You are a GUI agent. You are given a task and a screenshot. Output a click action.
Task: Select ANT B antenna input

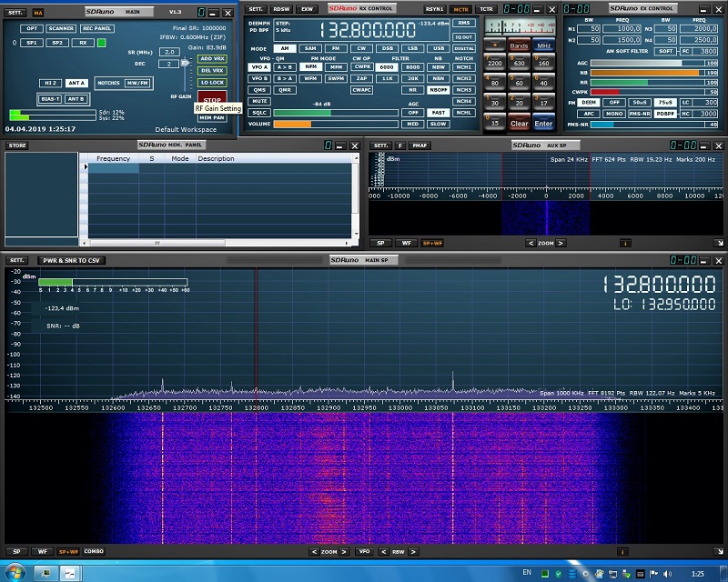(x=76, y=99)
